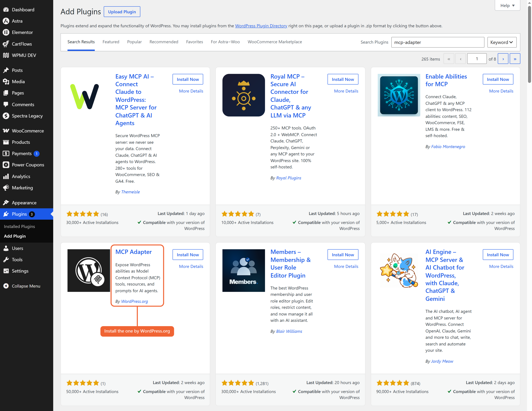Install the Easy MCP AI plugin
Screen dimensions: 532x411
188,79
